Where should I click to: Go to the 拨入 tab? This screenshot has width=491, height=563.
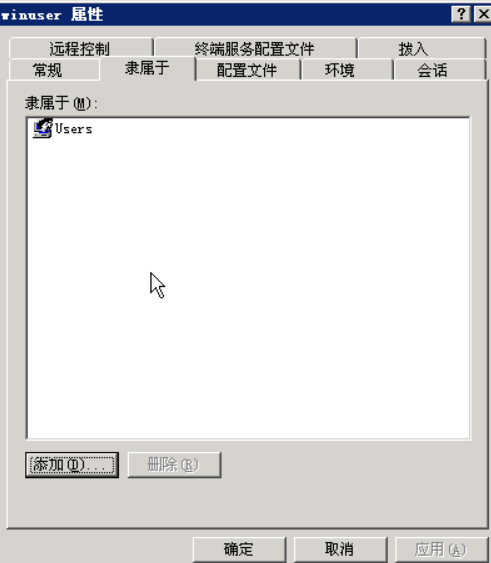(413, 48)
